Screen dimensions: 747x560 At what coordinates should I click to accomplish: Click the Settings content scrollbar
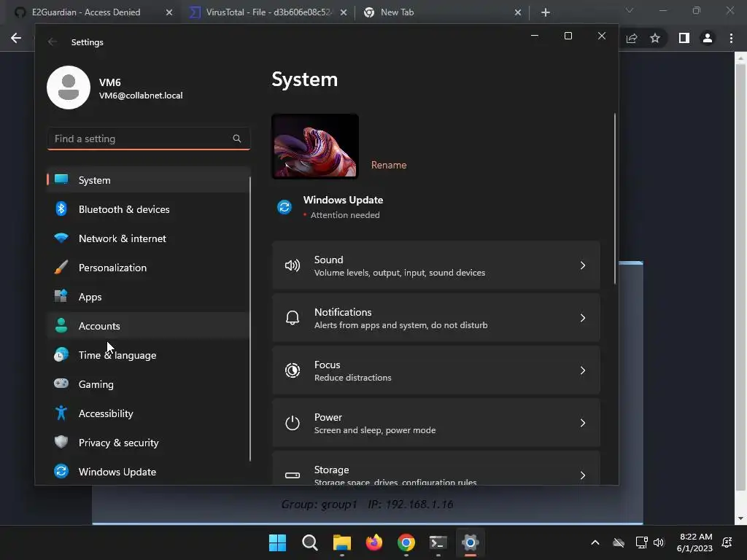pos(615,198)
